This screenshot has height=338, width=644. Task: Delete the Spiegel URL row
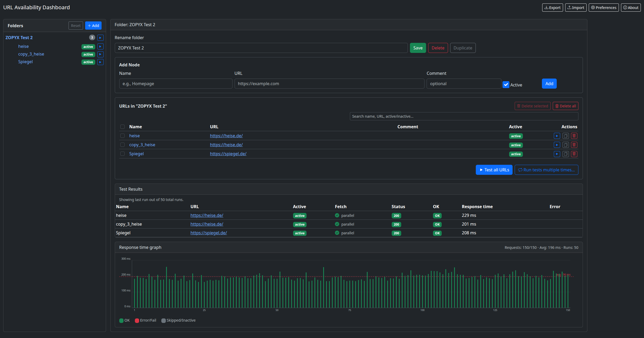pos(574,154)
